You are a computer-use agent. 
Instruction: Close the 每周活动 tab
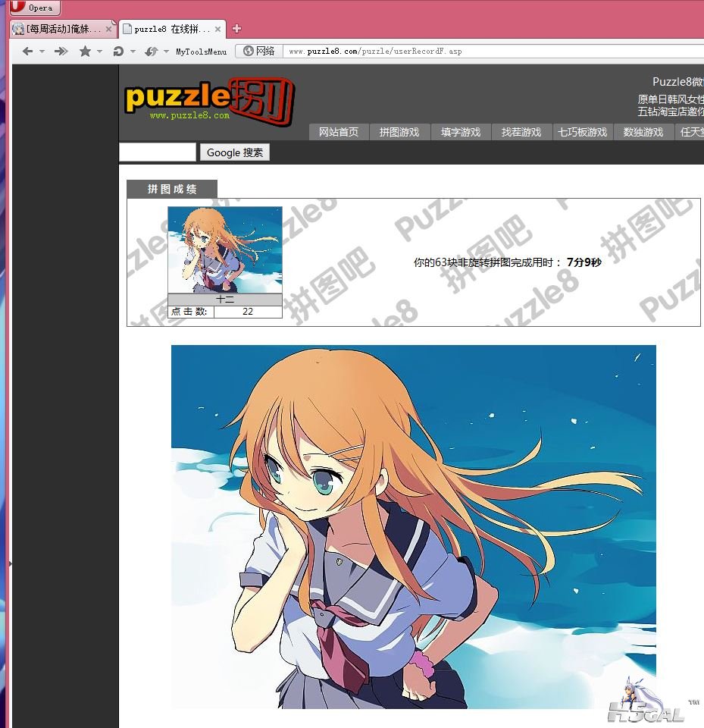point(108,29)
